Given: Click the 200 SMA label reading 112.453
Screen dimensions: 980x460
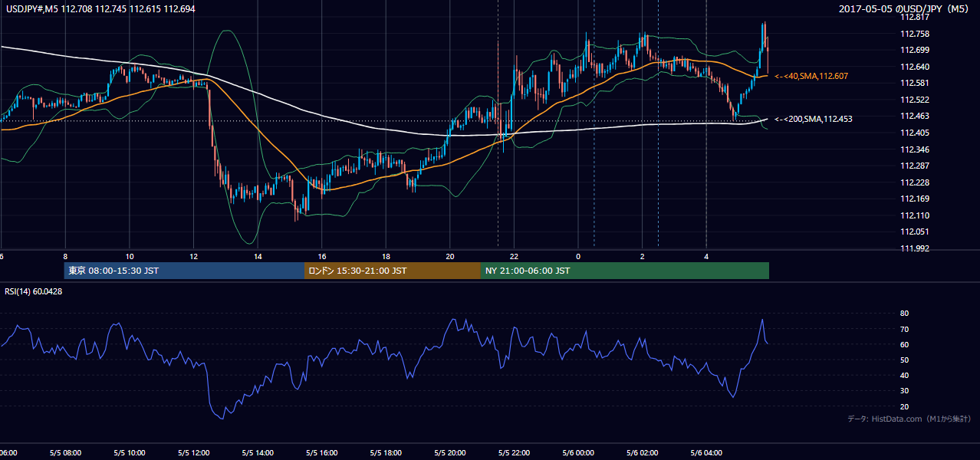Looking at the screenshot, I should [x=813, y=119].
